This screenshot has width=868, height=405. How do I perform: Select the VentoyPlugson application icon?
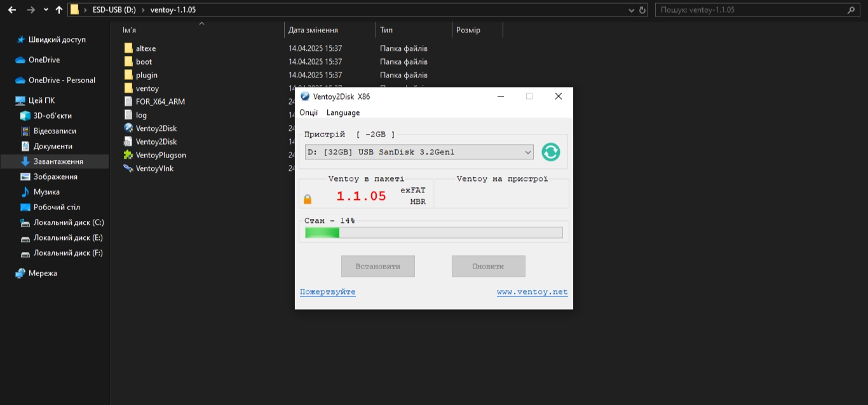(x=128, y=155)
